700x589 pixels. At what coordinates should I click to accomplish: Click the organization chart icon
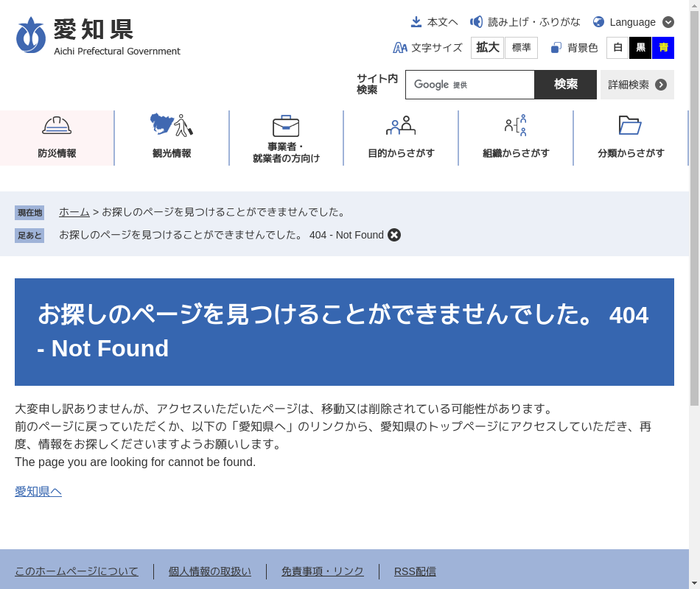click(x=516, y=125)
